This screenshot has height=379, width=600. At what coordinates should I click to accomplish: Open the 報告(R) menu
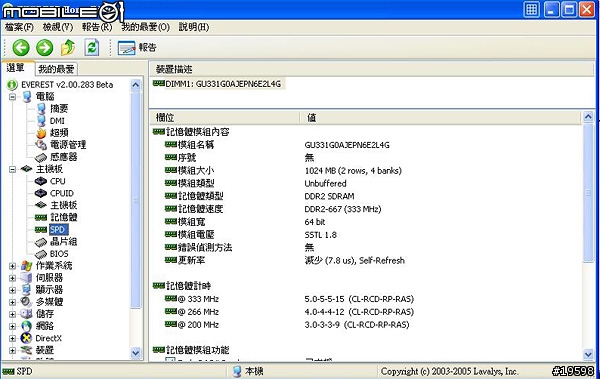pyautogui.click(x=97, y=27)
